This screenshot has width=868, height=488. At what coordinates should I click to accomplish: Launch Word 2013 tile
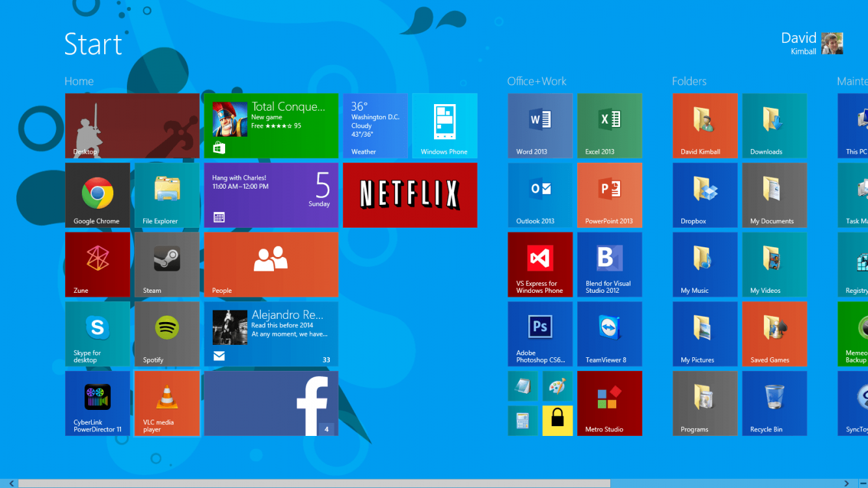(541, 126)
